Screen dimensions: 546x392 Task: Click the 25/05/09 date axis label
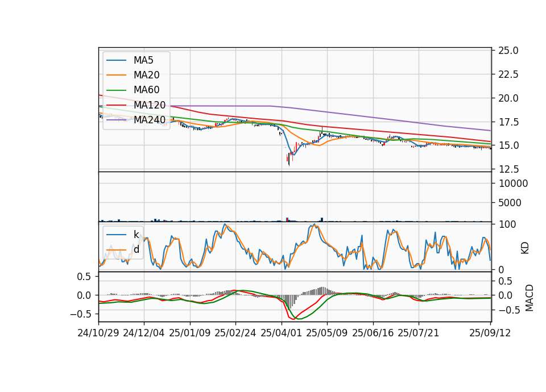point(327,333)
